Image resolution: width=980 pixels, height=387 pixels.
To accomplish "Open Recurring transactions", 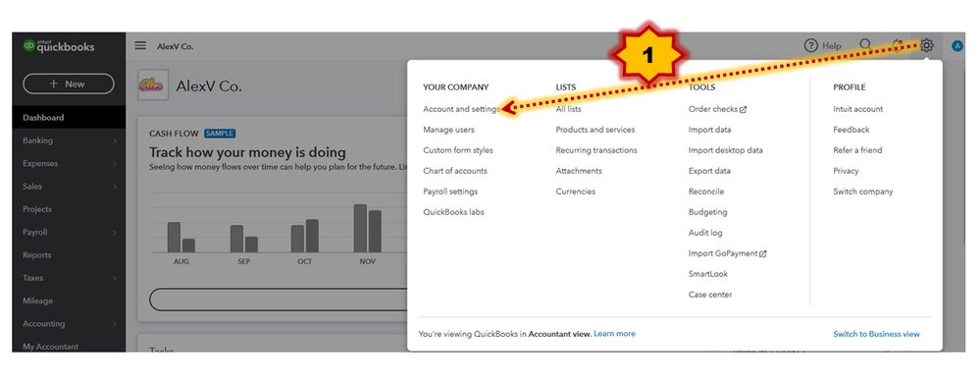I will tap(596, 150).
